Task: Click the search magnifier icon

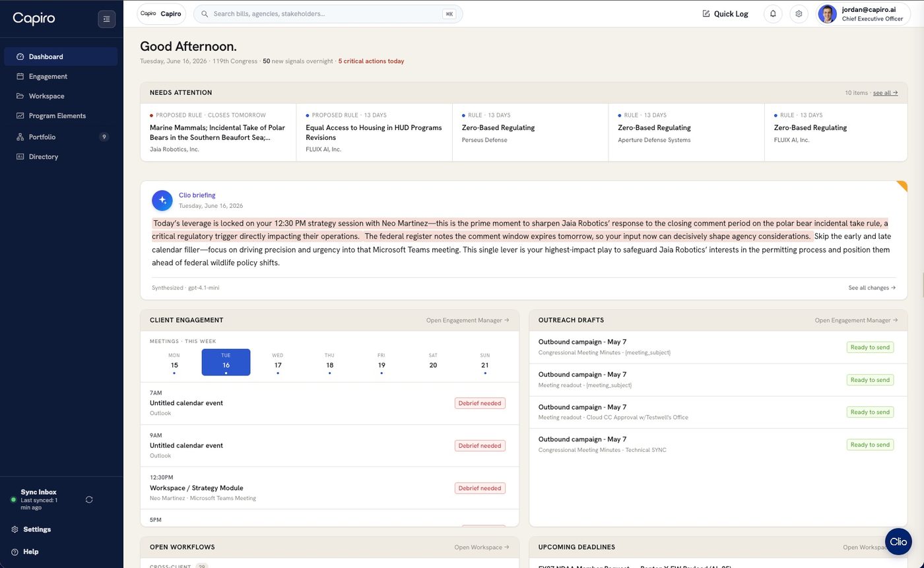Action: pos(205,14)
